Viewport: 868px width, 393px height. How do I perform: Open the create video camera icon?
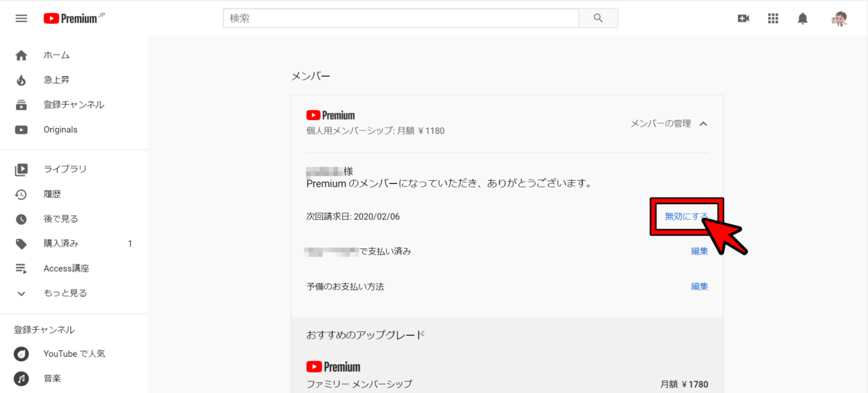743,18
